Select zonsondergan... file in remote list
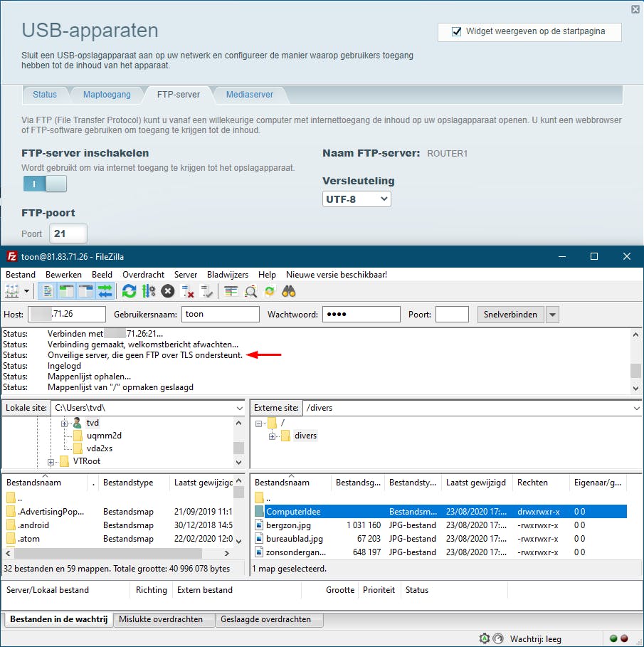Screen dimensions: 644x647 click(x=296, y=552)
